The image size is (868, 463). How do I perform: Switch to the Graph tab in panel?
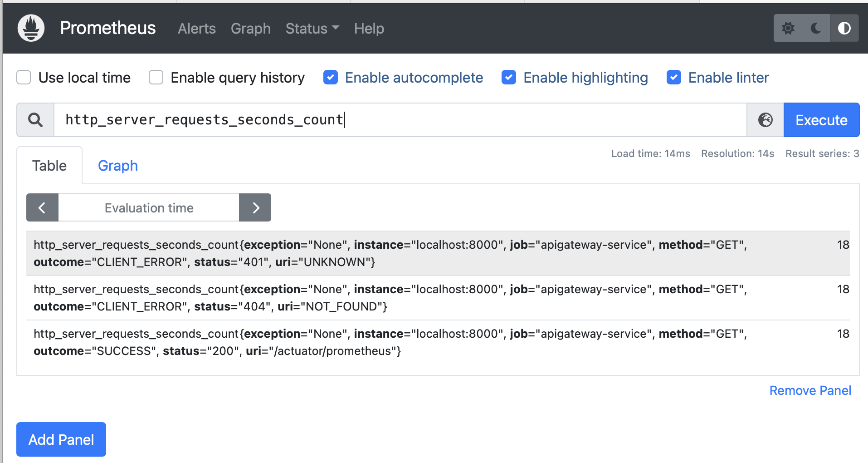pyautogui.click(x=118, y=166)
